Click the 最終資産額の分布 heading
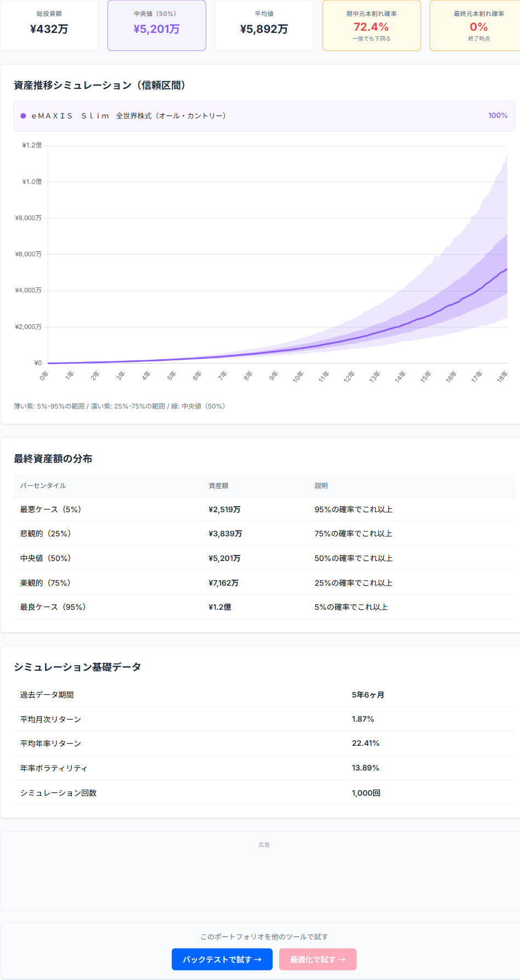This screenshot has width=520, height=980. point(53,458)
